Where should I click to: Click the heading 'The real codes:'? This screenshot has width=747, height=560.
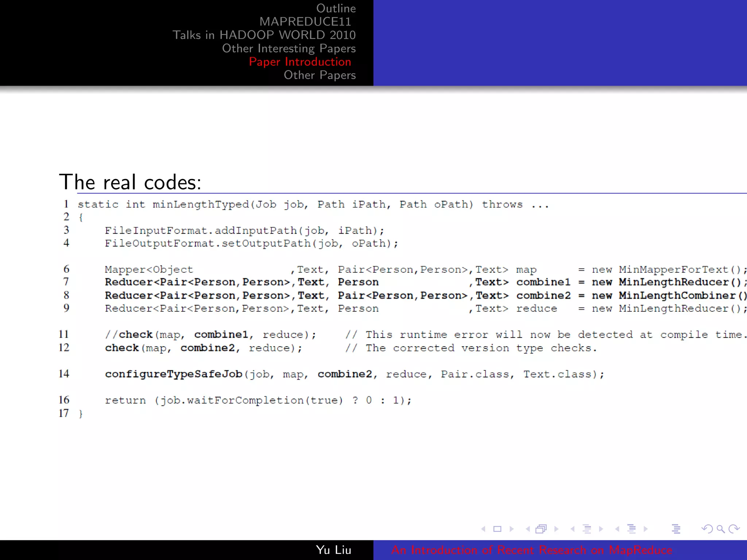point(130,182)
